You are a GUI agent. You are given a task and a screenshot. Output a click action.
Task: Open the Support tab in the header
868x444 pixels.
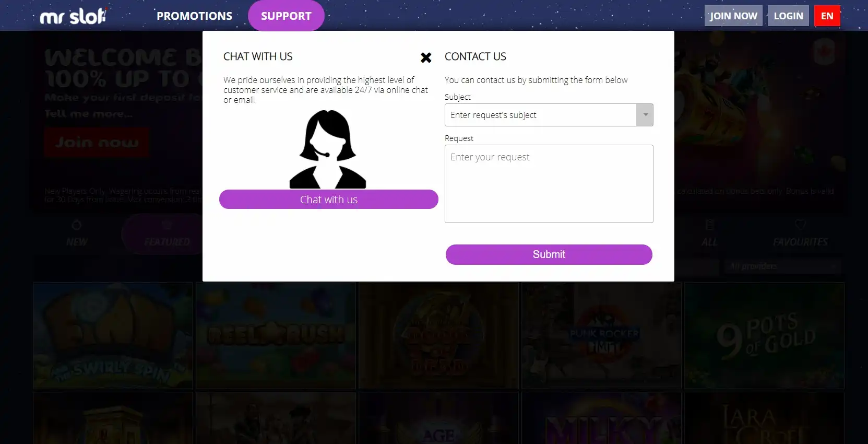tap(286, 16)
